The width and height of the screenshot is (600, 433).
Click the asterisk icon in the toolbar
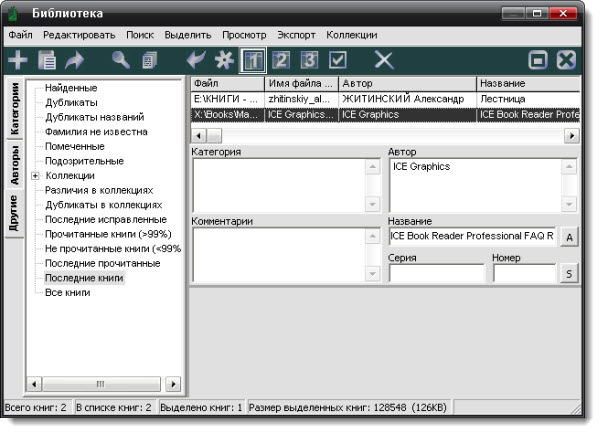pos(223,60)
